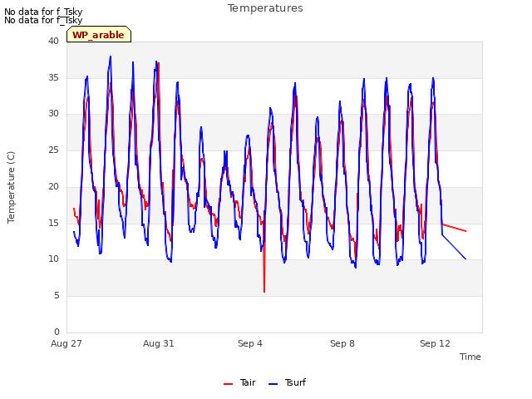Click the red Tair spike down to 5

tap(264, 291)
